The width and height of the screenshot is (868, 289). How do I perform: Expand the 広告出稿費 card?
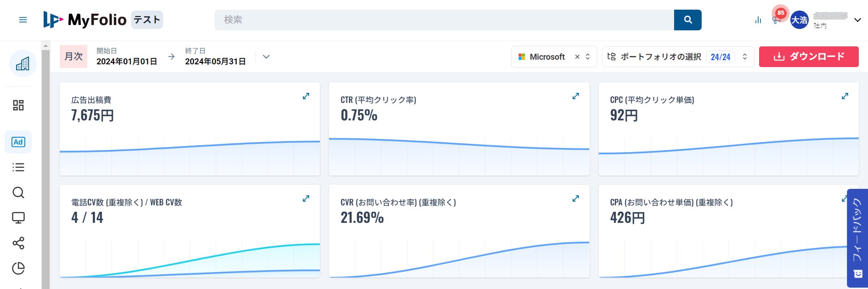306,96
